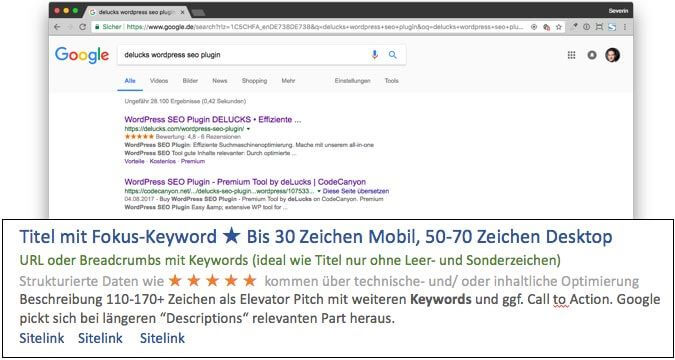
Task: Bookmark page with the star icon
Action: pos(558,27)
